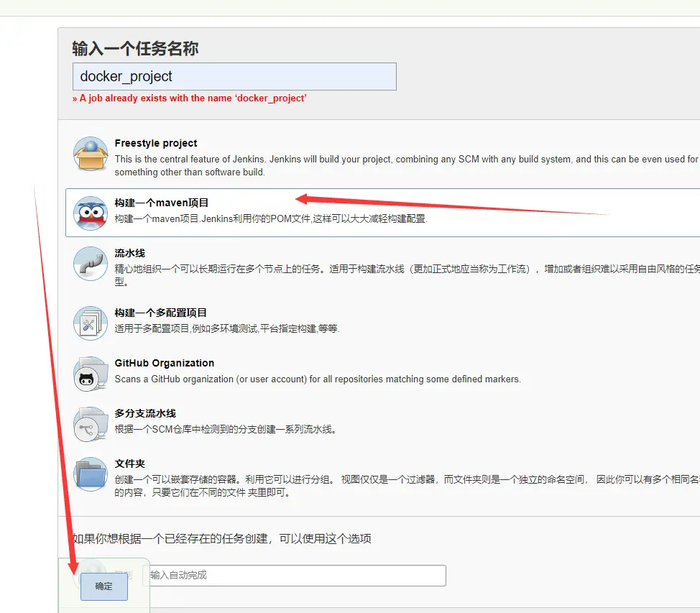Choose 构建一个多配置项目 title
Screen dimensions: 700x613
pyautogui.click(x=161, y=313)
